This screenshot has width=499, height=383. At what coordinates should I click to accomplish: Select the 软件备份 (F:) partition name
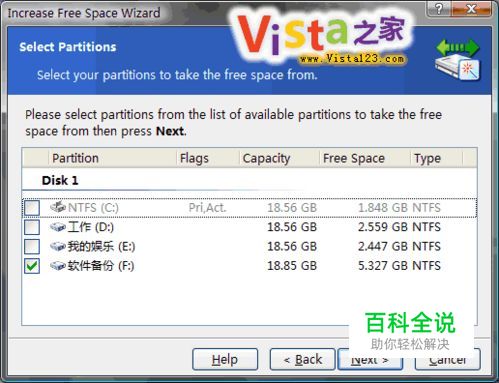[101, 266]
